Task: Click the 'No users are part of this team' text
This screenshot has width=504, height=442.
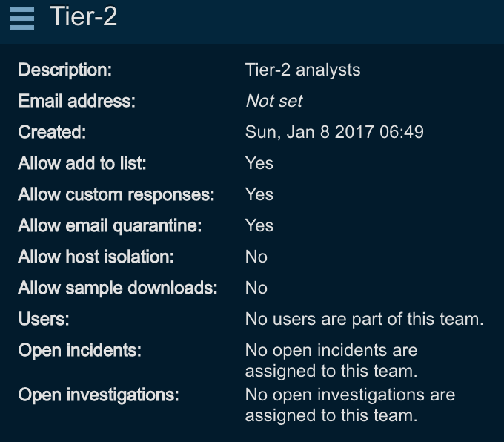Action: tap(364, 320)
